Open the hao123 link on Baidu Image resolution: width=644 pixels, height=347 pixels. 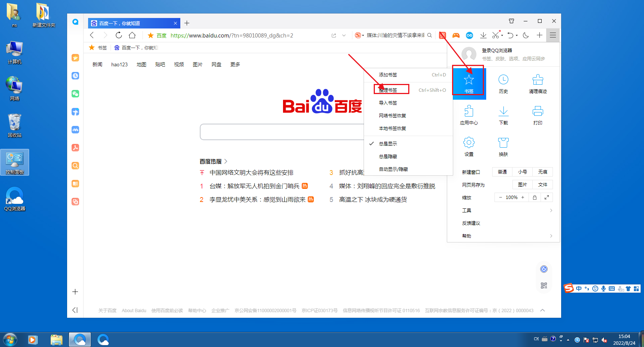coord(119,64)
